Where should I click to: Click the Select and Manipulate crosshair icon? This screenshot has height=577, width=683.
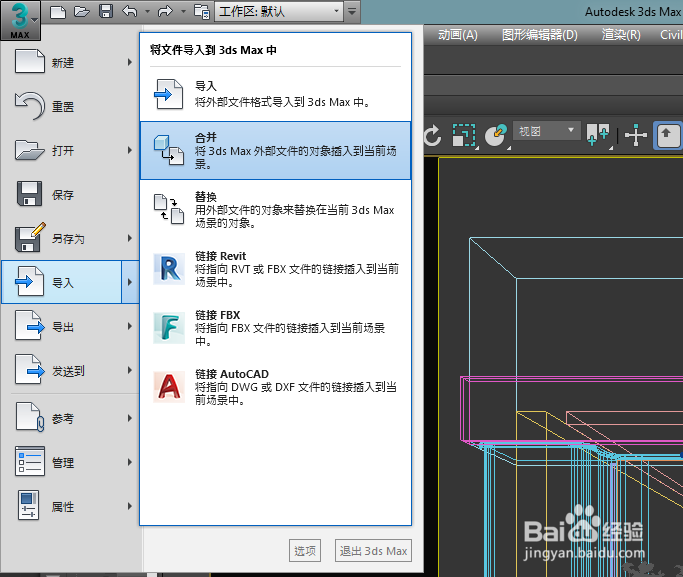636,135
